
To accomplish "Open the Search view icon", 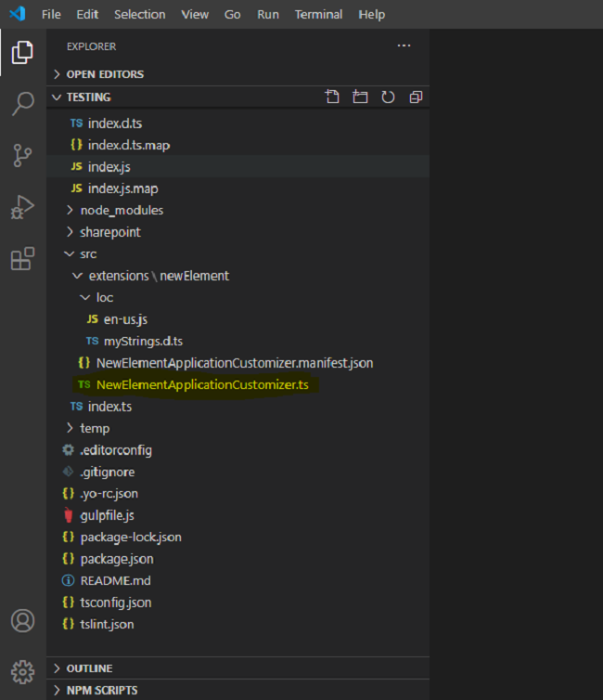I will 22,104.
